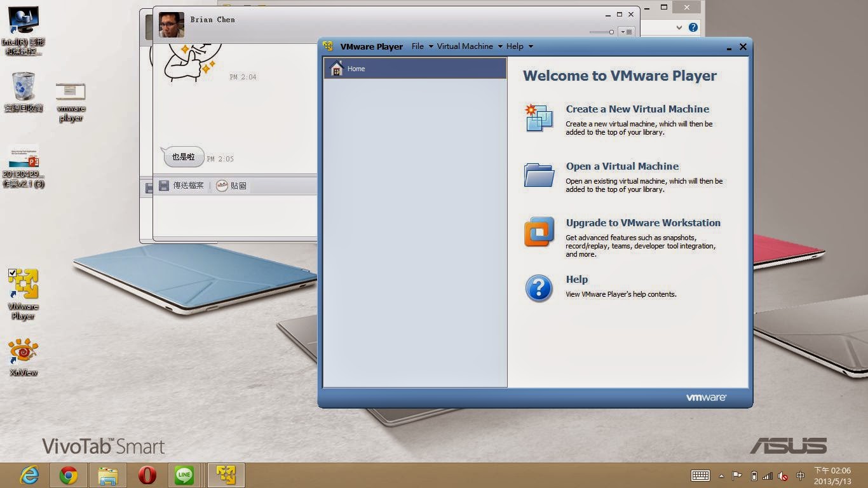868x488 pixels.
Task: Click the Create a New Virtual Machine icon
Action: pos(539,118)
